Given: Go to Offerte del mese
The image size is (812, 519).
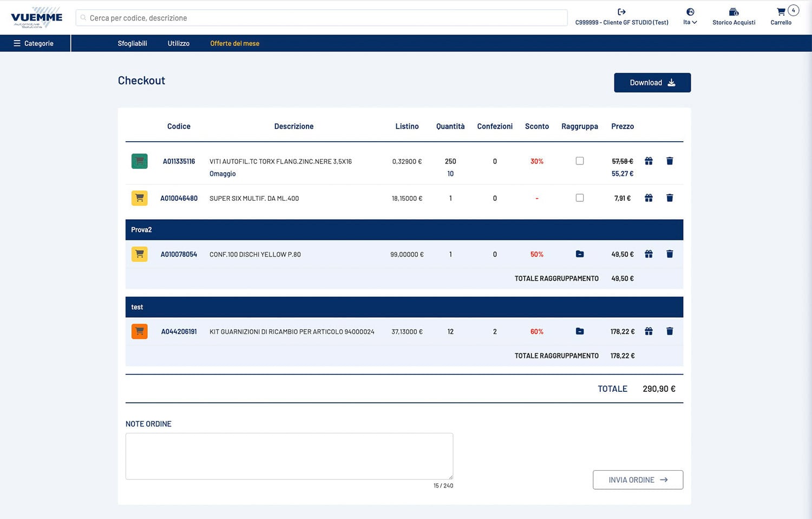Looking at the screenshot, I should tap(234, 43).
